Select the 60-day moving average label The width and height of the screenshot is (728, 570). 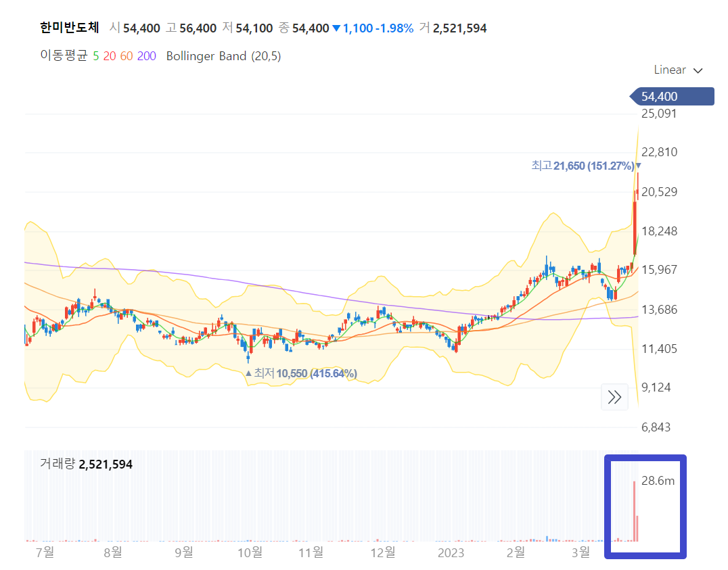127,56
